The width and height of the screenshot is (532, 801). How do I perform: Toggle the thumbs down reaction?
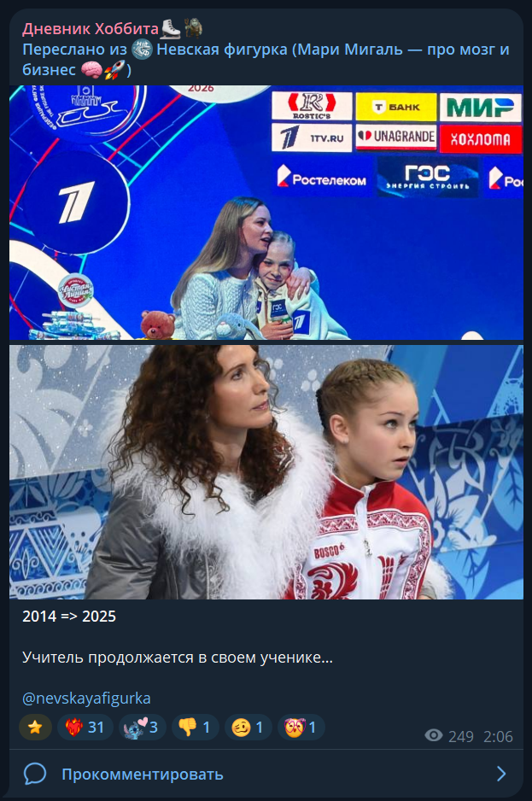[196, 727]
